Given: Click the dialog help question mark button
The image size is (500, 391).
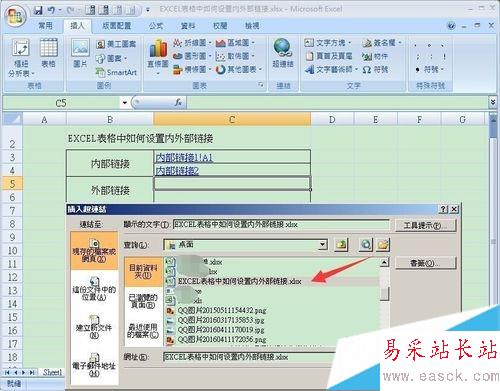Looking at the screenshot, I should coord(443,209).
